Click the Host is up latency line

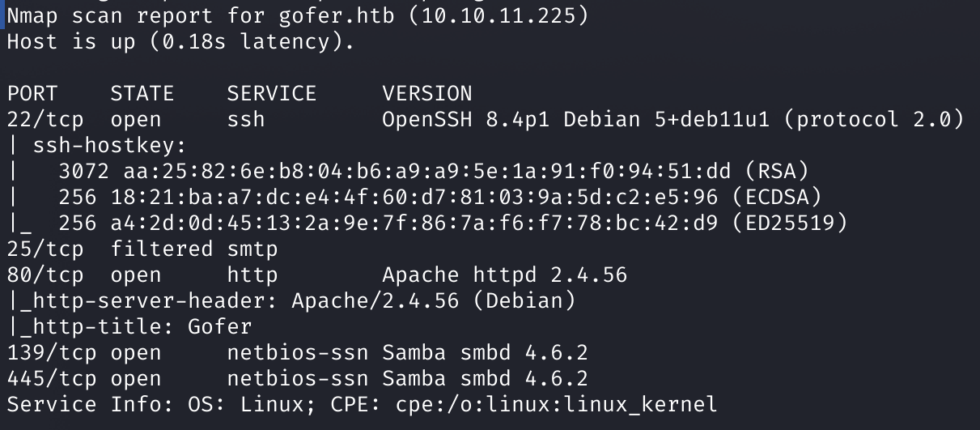(181, 41)
